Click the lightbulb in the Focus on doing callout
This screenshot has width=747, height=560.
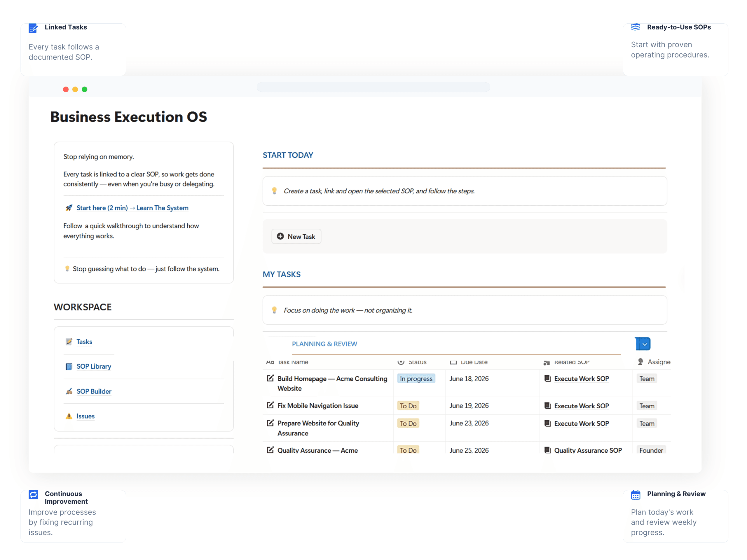(274, 310)
